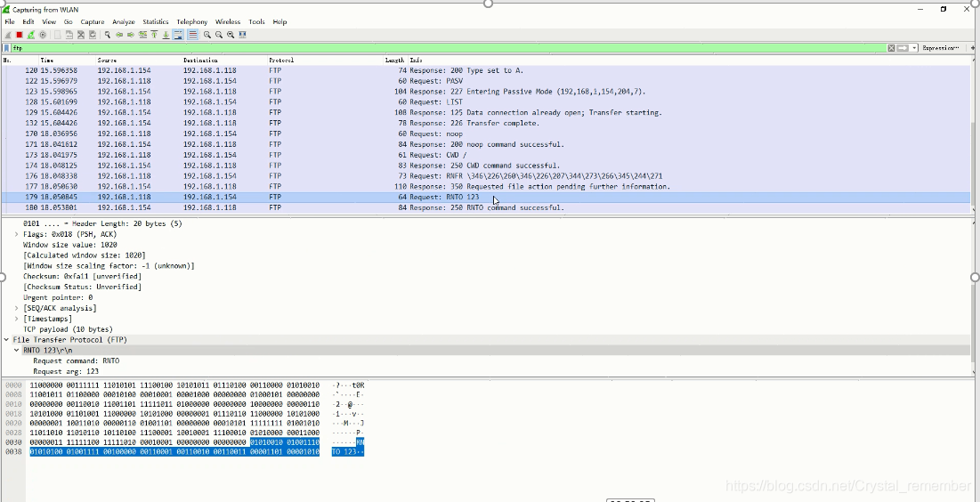Toggle auto-scroll during live capture
The image size is (980, 502).
pyautogui.click(x=178, y=35)
